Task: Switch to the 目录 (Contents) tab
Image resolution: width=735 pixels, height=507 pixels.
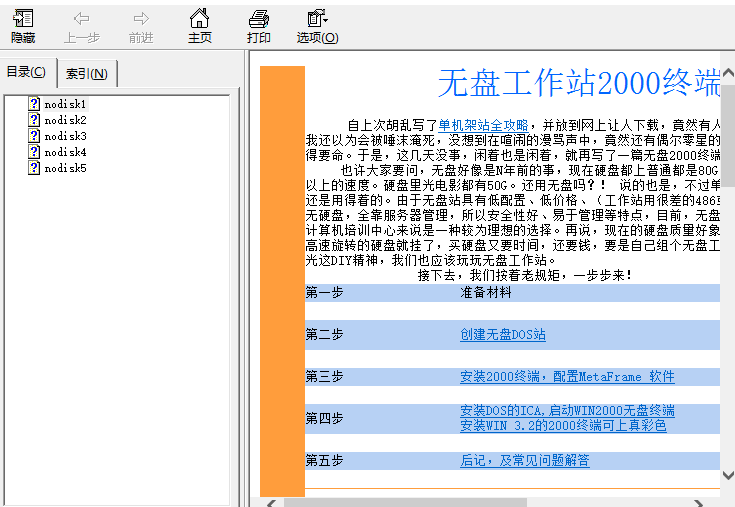Action: 27,72
